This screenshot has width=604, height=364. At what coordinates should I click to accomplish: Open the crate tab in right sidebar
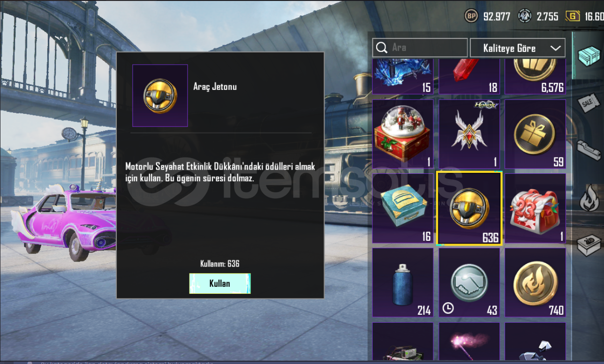[x=589, y=55]
